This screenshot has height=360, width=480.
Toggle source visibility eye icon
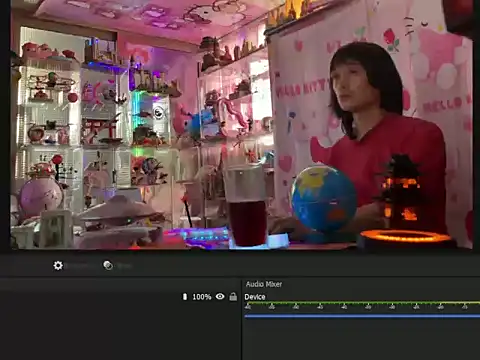[220, 296]
